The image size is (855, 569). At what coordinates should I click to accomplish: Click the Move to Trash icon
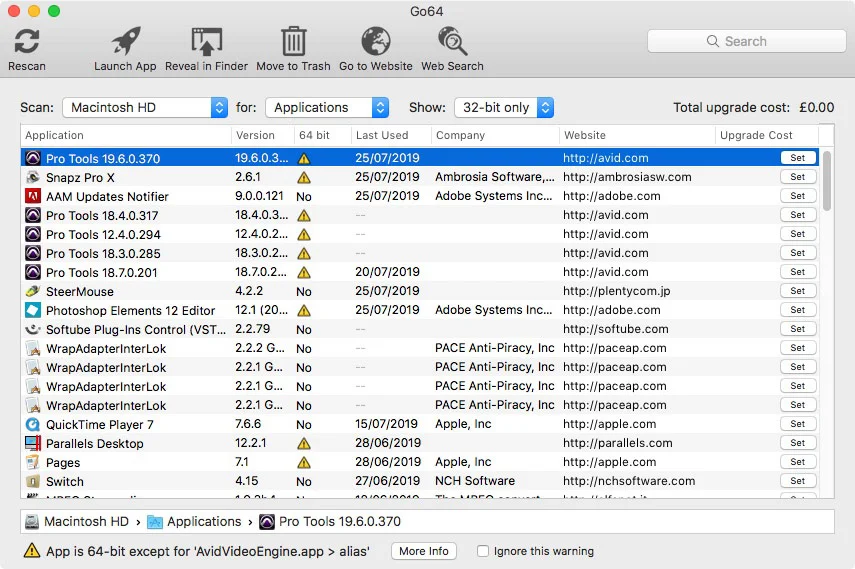[x=293, y=41]
